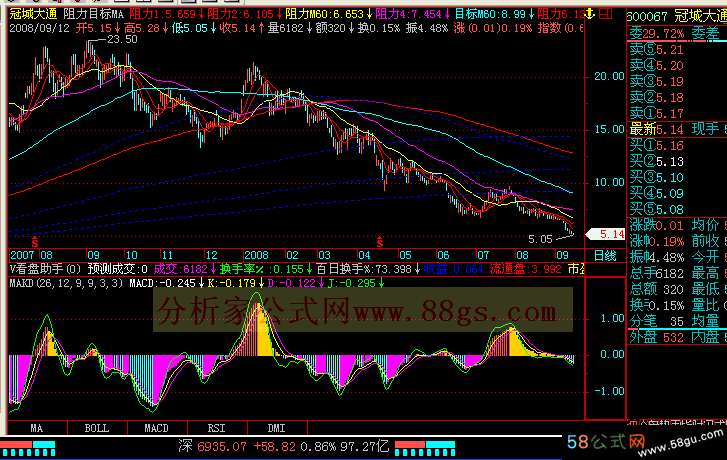Open the MACD indicator tab

coord(157,428)
